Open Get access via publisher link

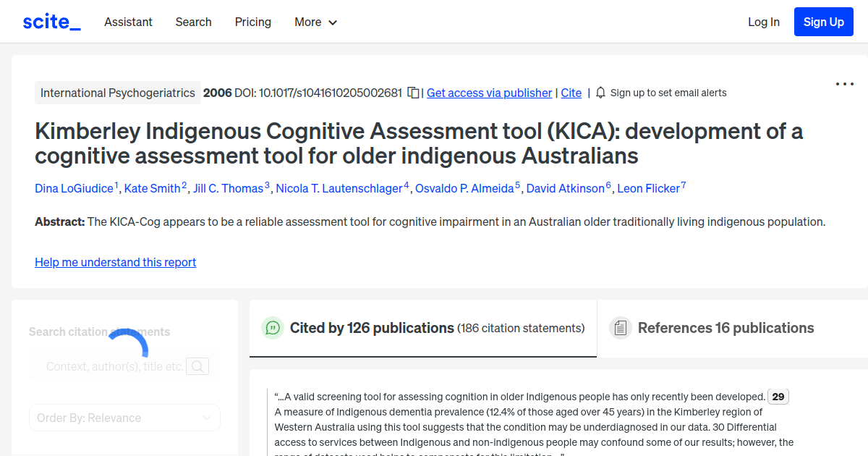click(x=489, y=93)
